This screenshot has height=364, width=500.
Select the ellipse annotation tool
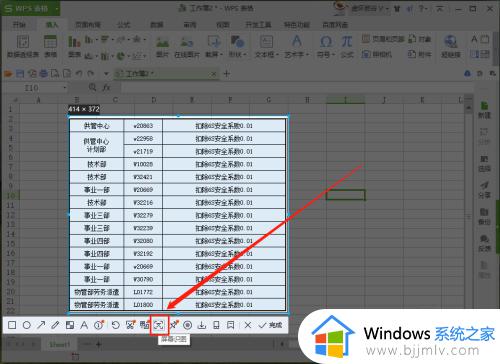[x=27, y=325]
